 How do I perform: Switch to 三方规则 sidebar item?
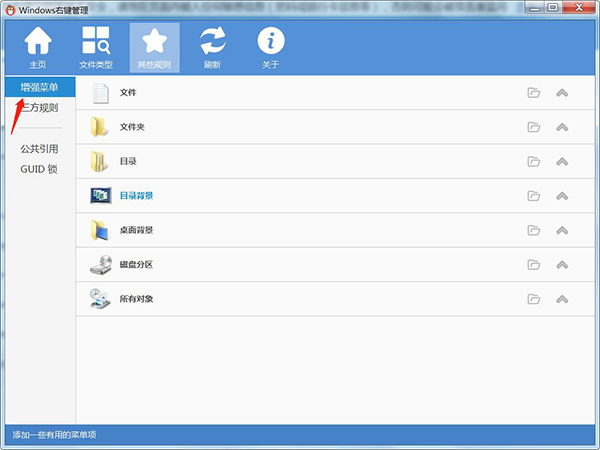40,108
